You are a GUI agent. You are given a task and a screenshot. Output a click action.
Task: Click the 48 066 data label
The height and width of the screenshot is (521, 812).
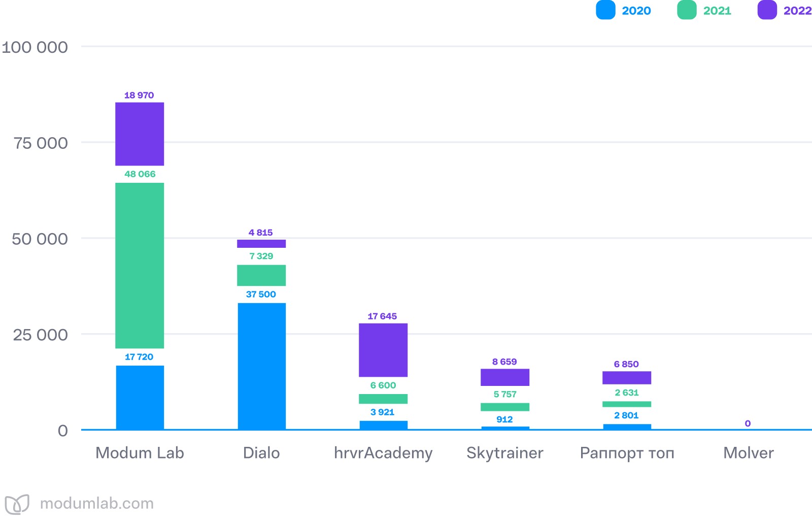pyautogui.click(x=140, y=174)
